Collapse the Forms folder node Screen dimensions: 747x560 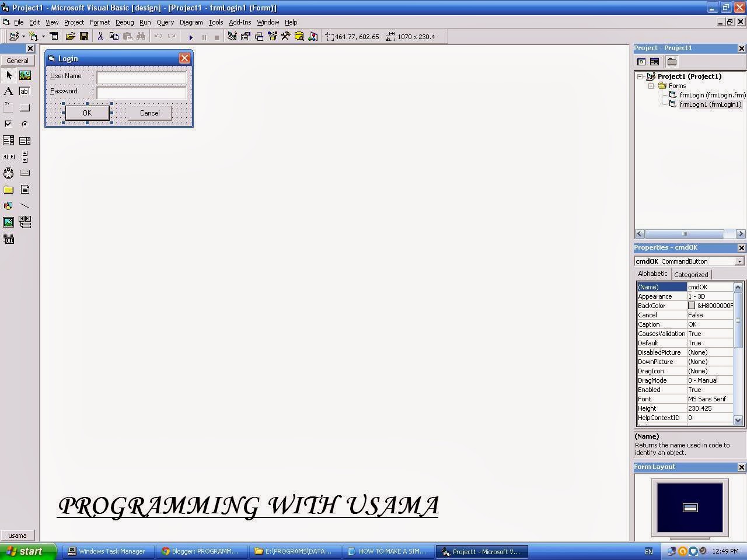click(651, 86)
